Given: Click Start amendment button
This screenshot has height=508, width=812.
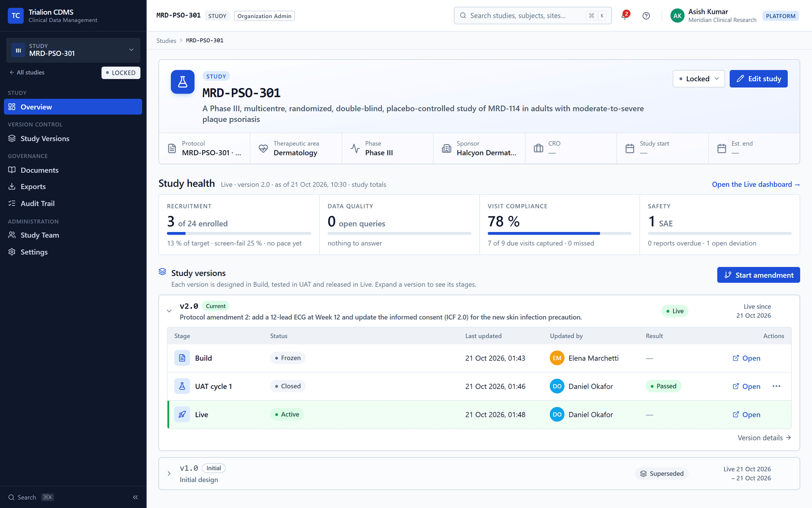Looking at the screenshot, I should pyautogui.click(x=758, y=275).
